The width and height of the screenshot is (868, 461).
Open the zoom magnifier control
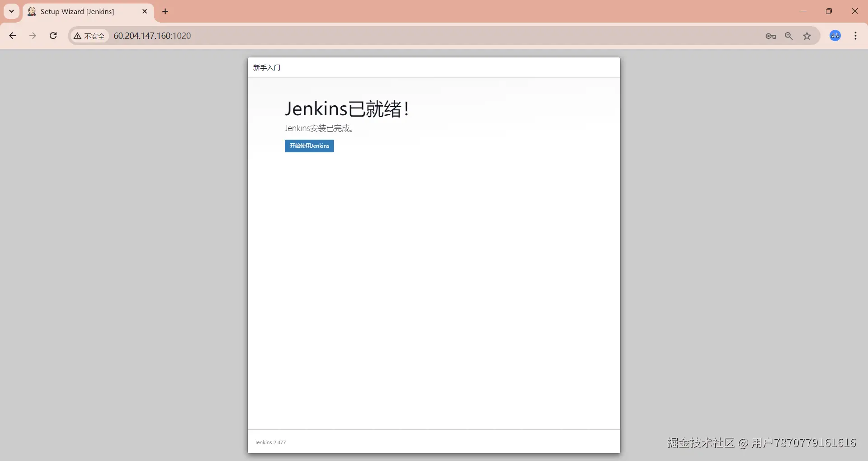pyautogui.click(x=789, y=36)
